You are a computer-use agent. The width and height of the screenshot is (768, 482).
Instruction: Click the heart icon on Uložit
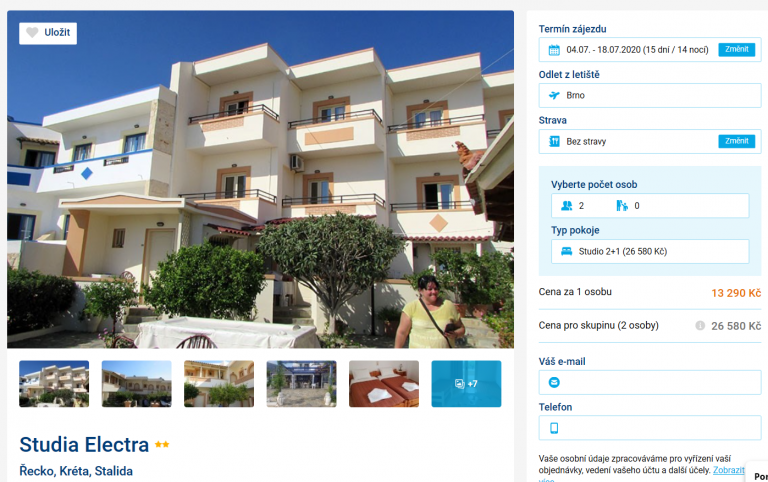[32, 33]
